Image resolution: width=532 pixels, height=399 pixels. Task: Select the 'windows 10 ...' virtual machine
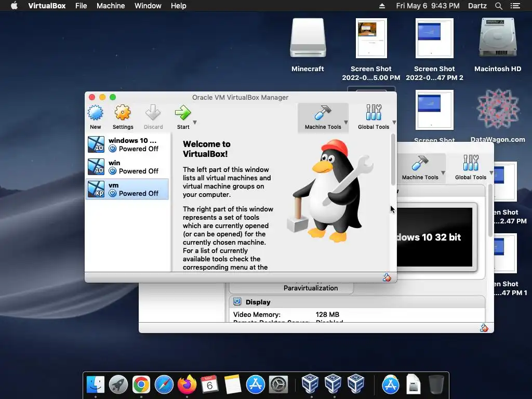point(127,144)
